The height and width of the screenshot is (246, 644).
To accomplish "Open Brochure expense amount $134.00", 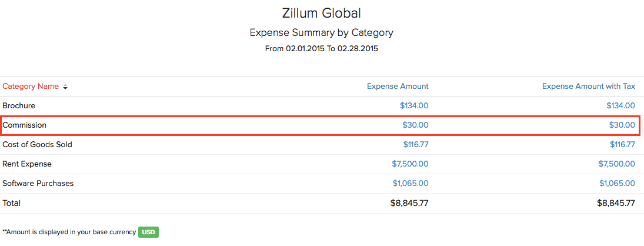I will [x=414, y=106].
